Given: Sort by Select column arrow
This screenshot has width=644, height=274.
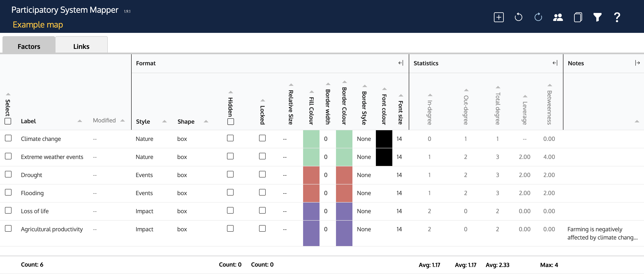Looking at the screenshot, I should pos(8,94).
